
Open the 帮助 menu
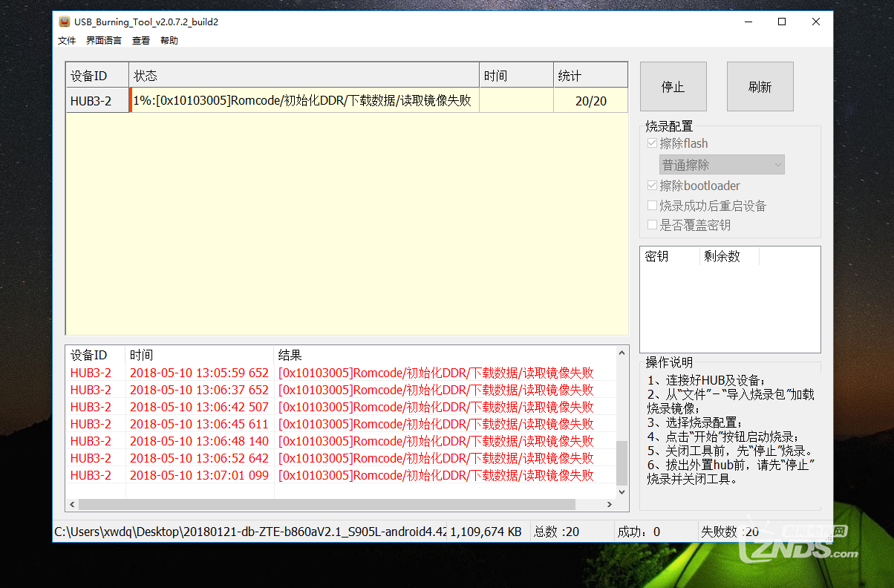(169, 41)
